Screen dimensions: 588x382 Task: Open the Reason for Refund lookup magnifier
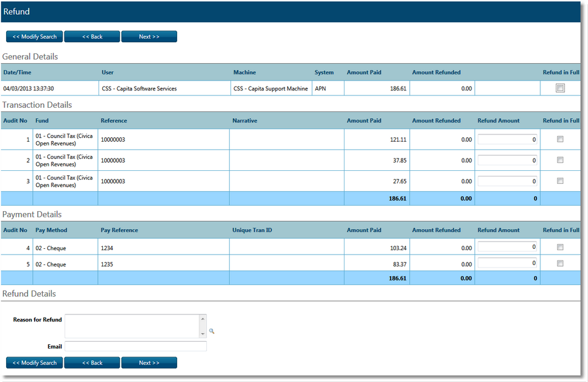pyautogui.click(x=211, y=332)
